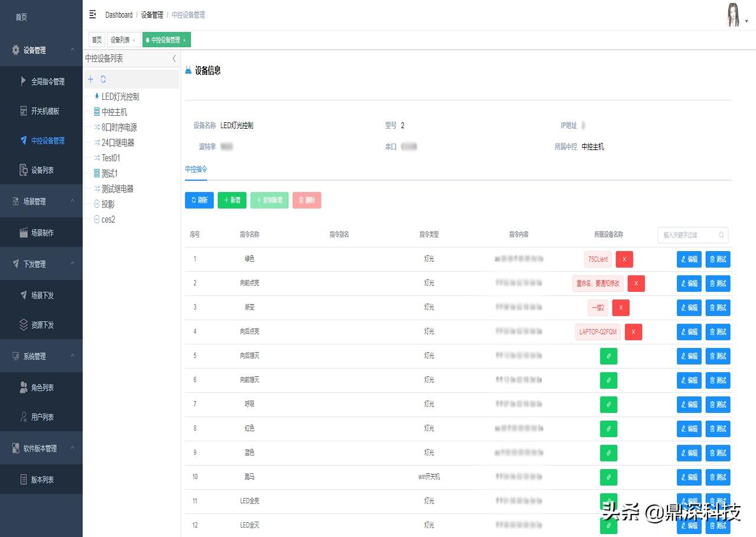This screenshot has width=756, height=537.
Task: Edit the 渐变 command row
Action: point(689,308)
